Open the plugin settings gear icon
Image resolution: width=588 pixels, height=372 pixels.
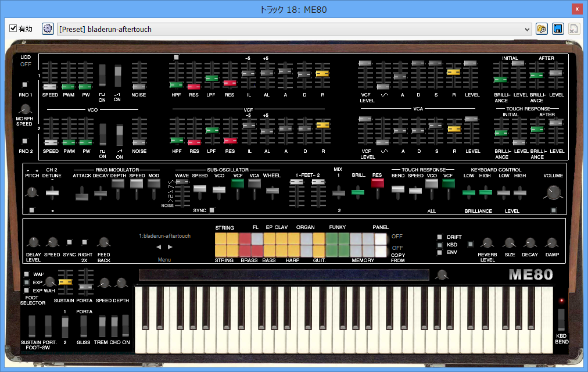48,29
